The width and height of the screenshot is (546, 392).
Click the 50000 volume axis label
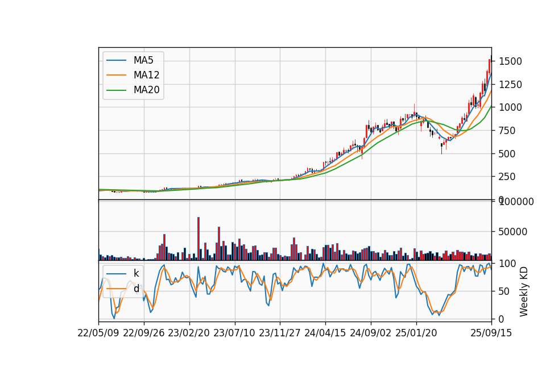[x=512, y=232]
